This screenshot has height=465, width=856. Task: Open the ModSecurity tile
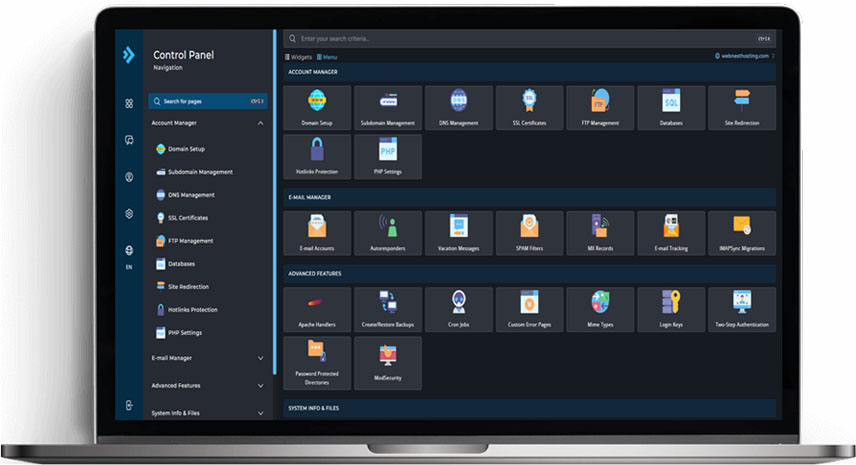pyautogui.click(x=388, y=363)
